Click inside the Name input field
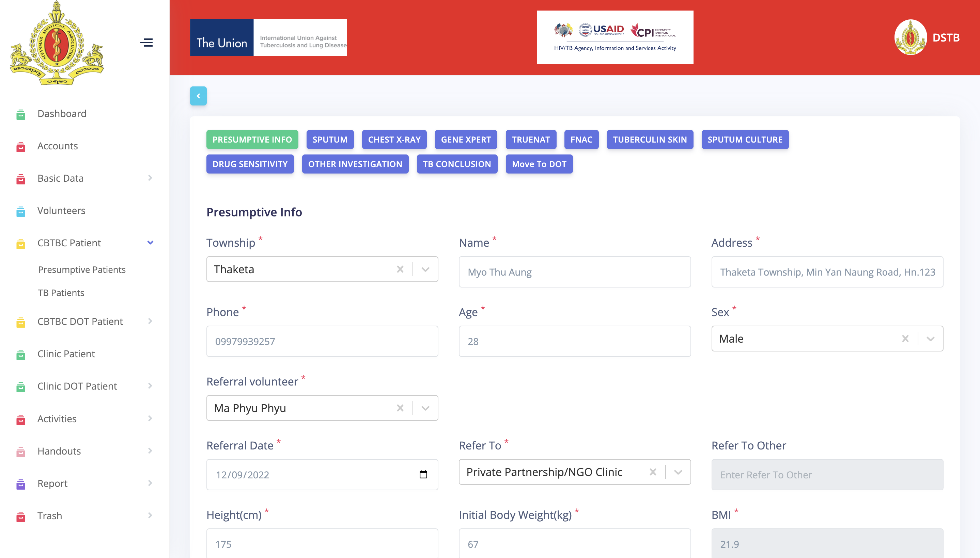 (574, 272)
